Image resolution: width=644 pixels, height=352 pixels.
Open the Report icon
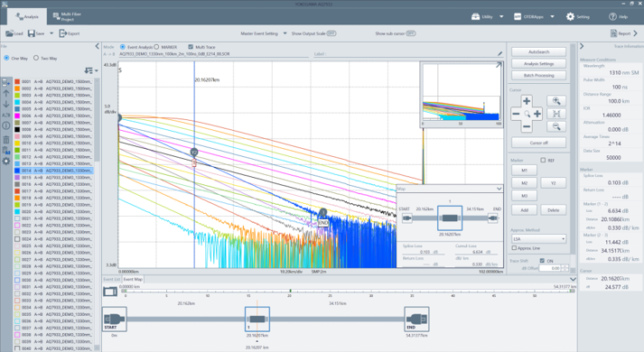coord(613,33)
